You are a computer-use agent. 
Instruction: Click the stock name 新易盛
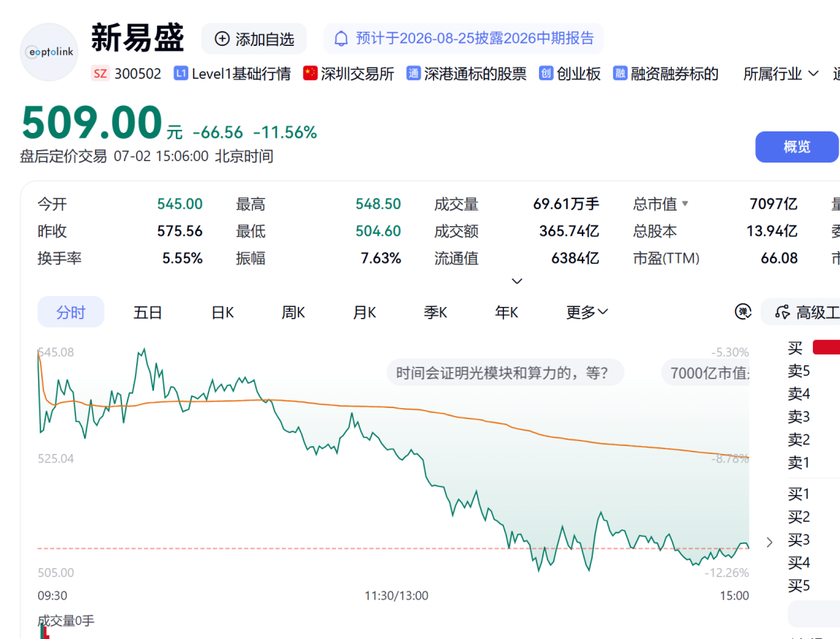tap(138, 38)
